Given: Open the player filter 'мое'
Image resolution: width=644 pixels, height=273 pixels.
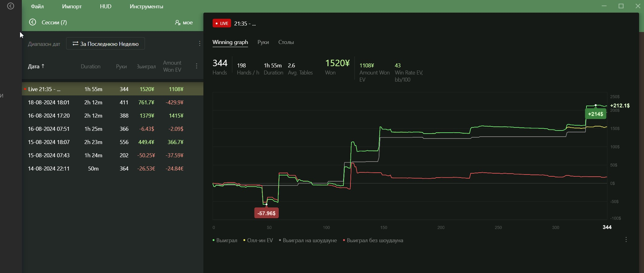Looking at the screenshot, I should pyautogui.click(x=184, y=22).
